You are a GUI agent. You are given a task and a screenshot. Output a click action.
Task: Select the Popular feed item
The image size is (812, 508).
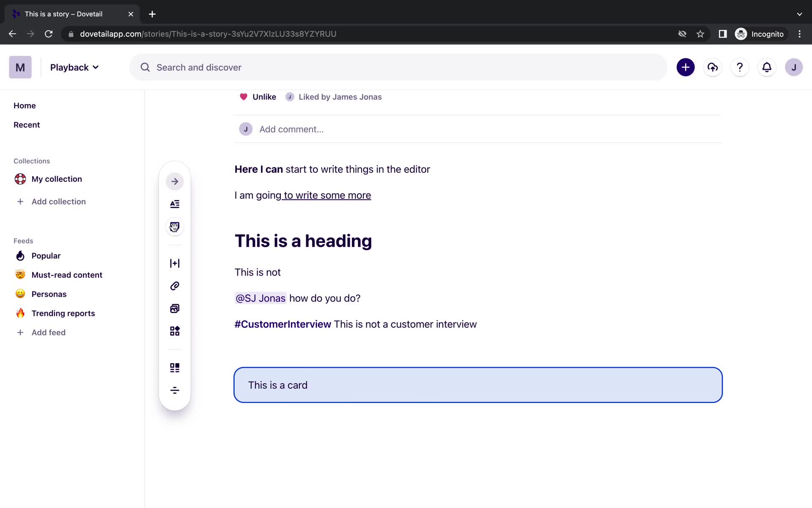pyautogui.click(x=46, y=255)
